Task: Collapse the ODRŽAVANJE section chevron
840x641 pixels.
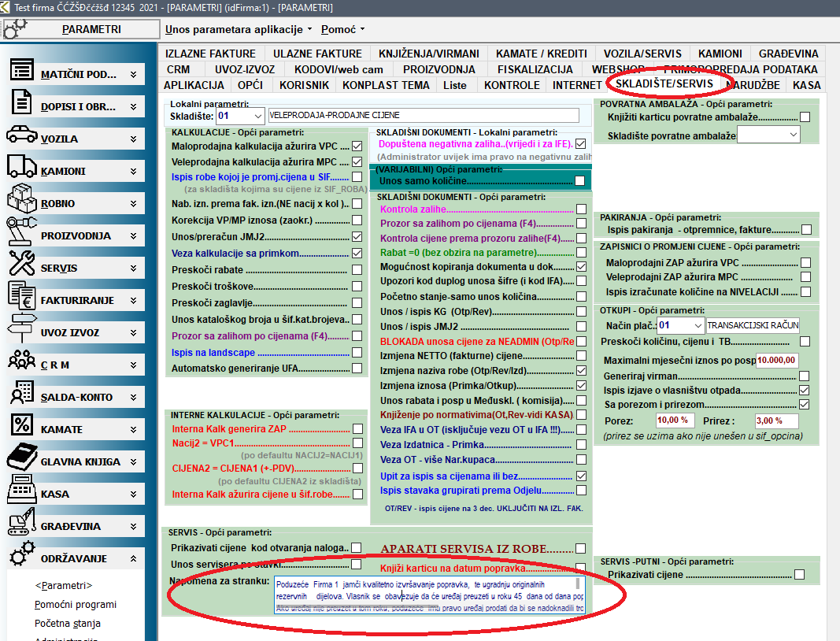Action: click(133, 558)
